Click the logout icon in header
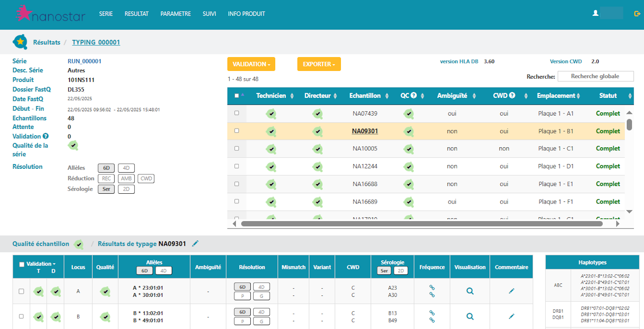The height and width of the screenshot is (329, 644). [637, 14]
